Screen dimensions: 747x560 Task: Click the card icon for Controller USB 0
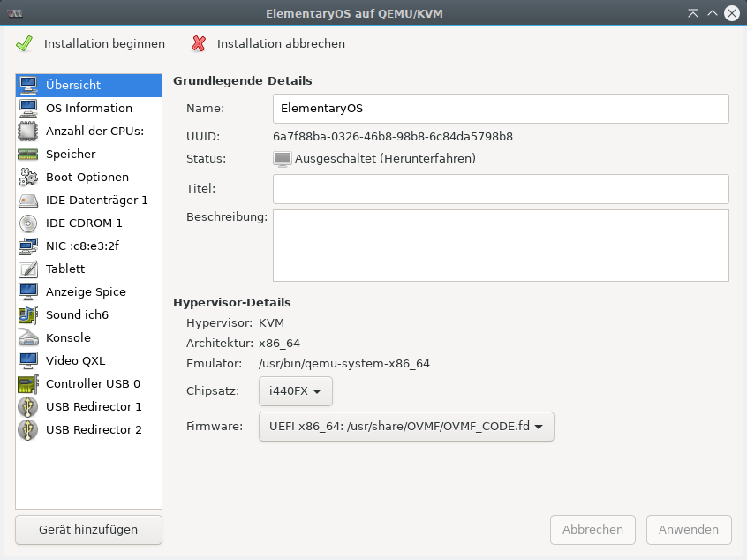click(x=28, y=383)
